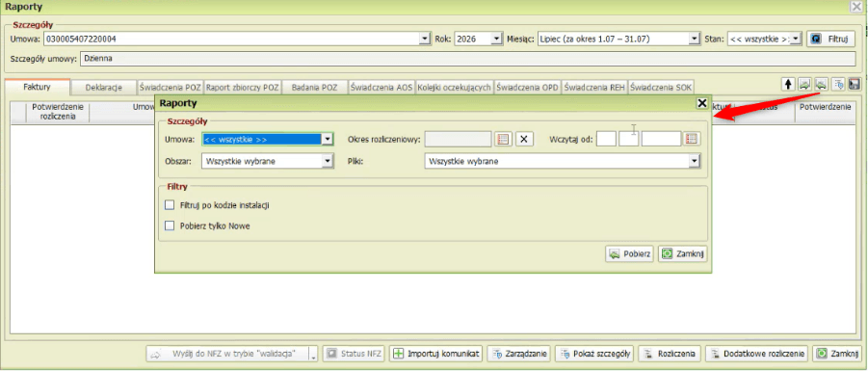Open the Rok year dropdown

(496, 39)
